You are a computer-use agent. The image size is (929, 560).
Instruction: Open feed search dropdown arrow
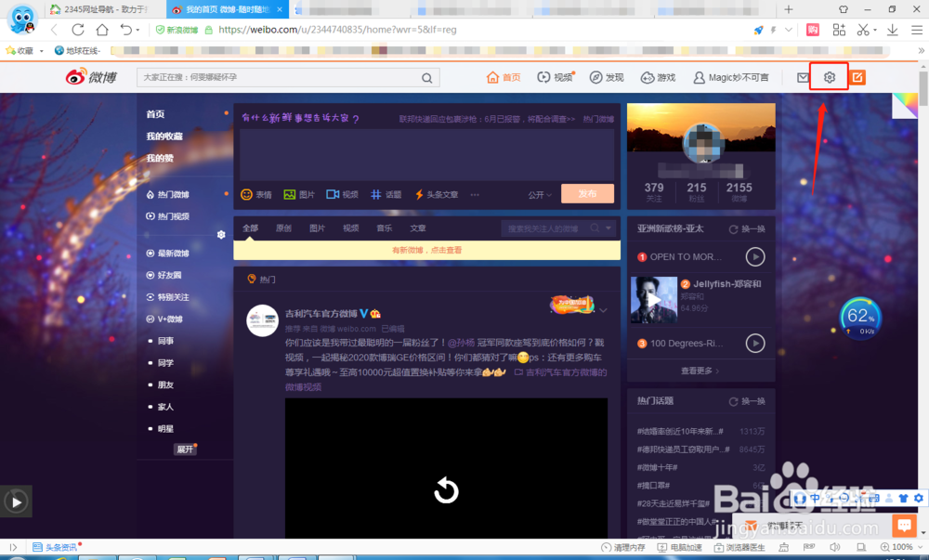[608, 228]
